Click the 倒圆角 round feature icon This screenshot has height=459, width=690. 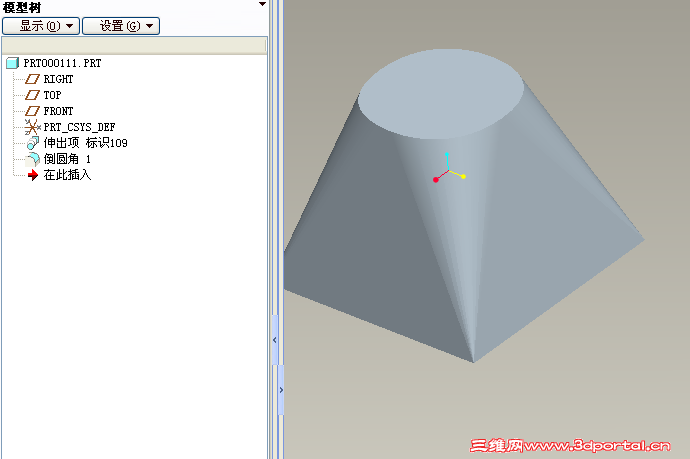(33, 159)
